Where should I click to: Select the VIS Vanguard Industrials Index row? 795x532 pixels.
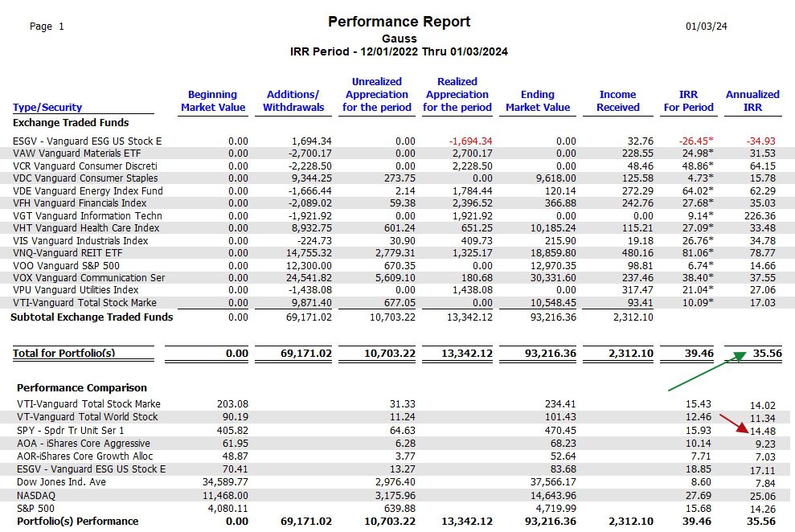pyautogui.click(x=397, y=240)
